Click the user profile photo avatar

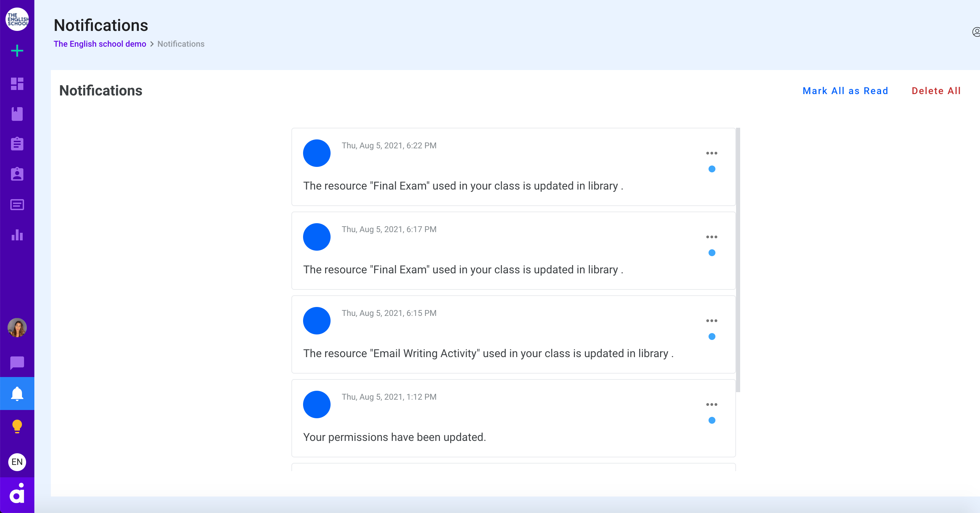pos(17,328)
